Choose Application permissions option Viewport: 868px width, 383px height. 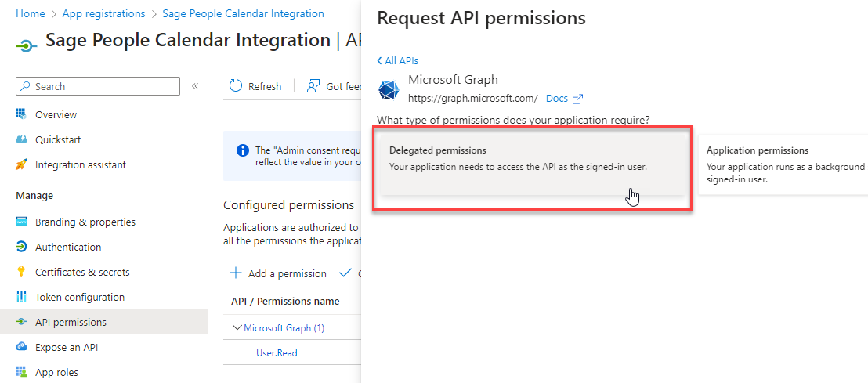click(x=783, y=164)
